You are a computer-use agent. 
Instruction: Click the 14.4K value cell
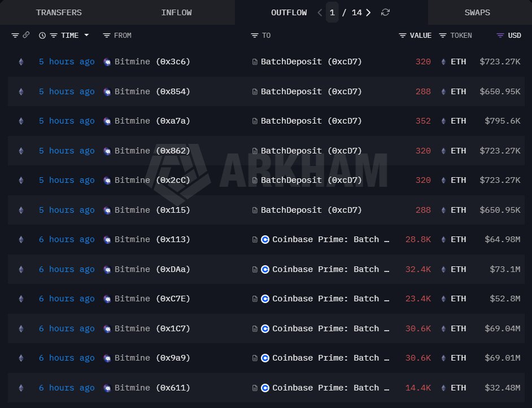418,388
